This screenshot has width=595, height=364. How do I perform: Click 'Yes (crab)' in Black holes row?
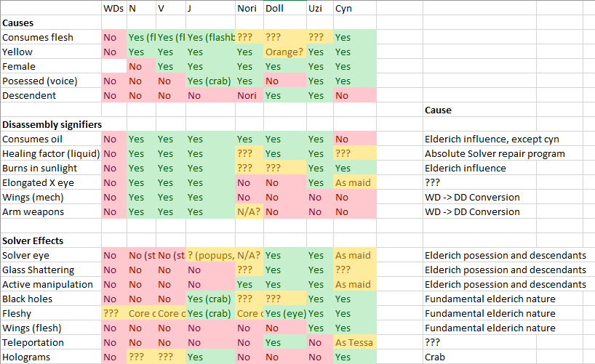(x=211, y=299)
